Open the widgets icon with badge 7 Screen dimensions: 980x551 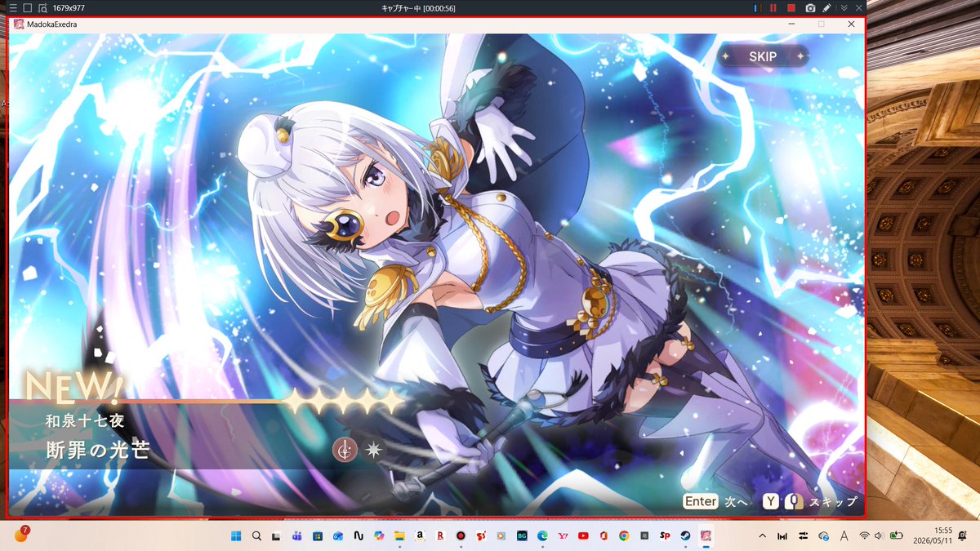[x=21, y=535]
